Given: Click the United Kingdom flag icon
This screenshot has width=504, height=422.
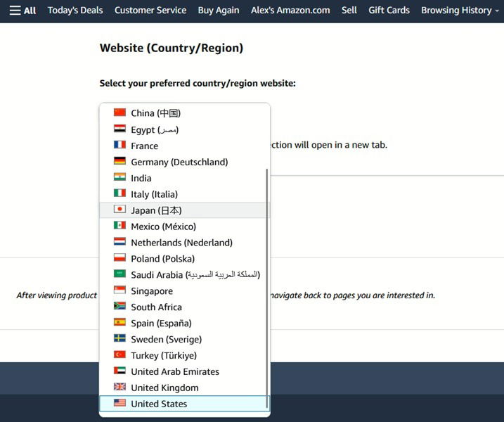Looking at the screenshot, I should click(x=119, y=388).
